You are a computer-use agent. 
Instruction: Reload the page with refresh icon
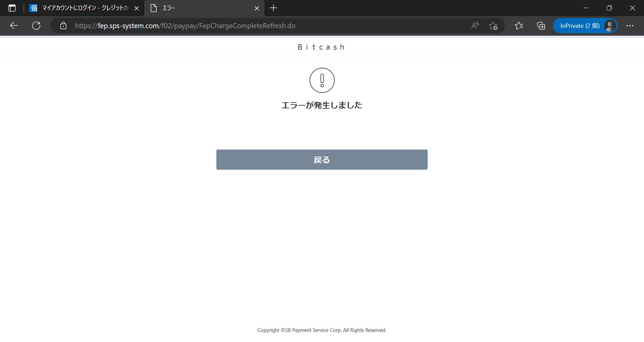tap(36, 25)
